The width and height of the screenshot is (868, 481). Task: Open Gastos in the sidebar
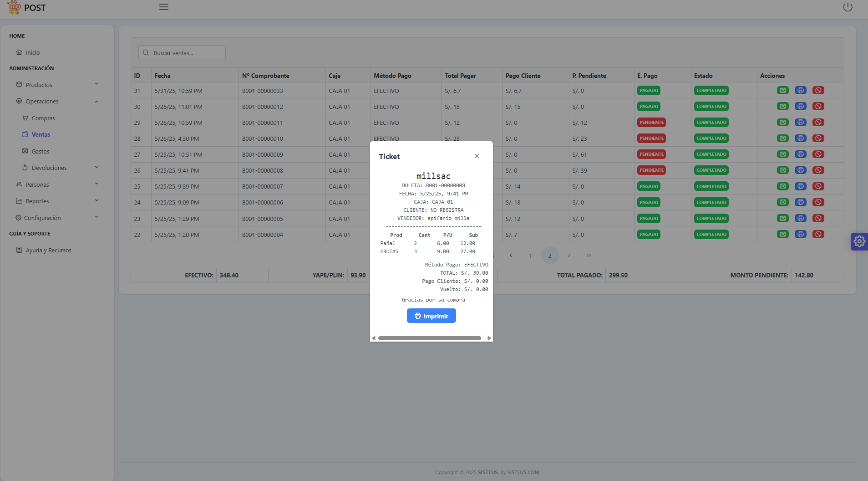pyautogui.click(x=41, y=151)
